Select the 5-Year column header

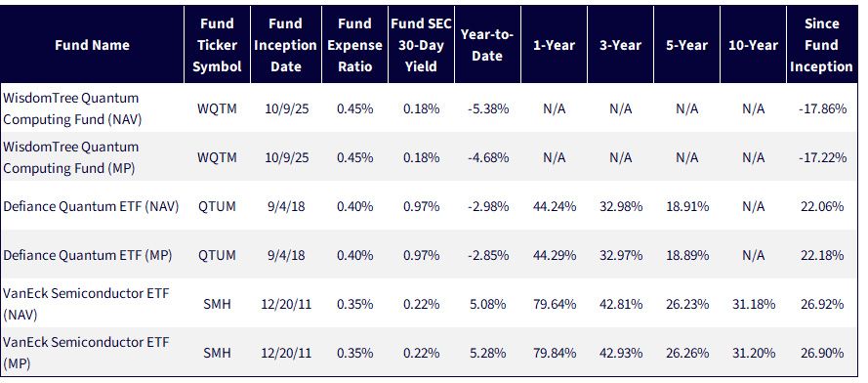point(686,46)
